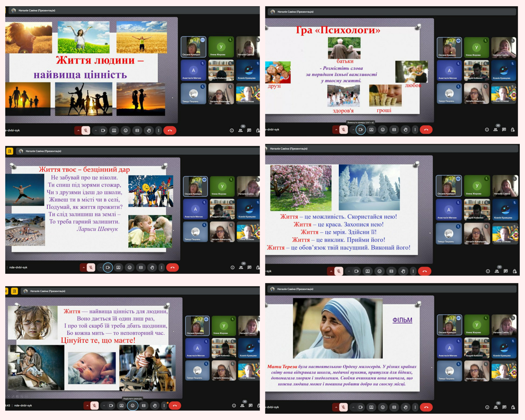The height and width of the screenshot is (420, 525).
Task: Open tile options on Оксана Крейдун in top-left screenshot
Action: tap(203, 40)
